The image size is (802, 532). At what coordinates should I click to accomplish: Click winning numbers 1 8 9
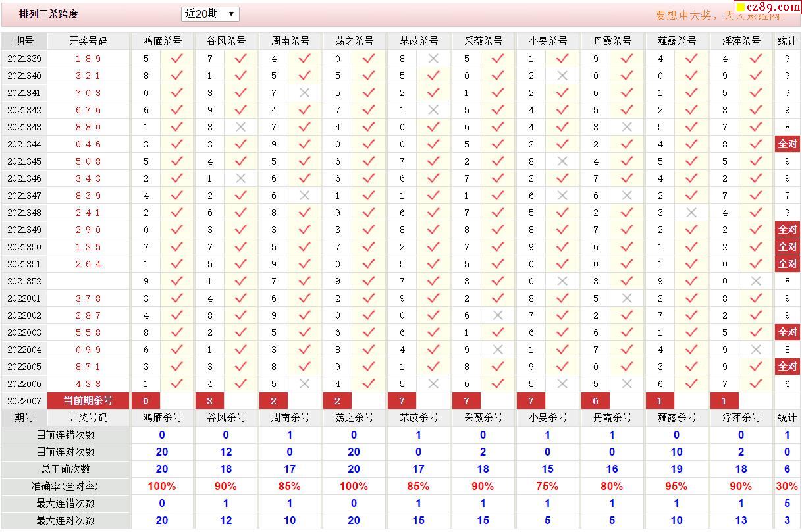coord(88,59)
